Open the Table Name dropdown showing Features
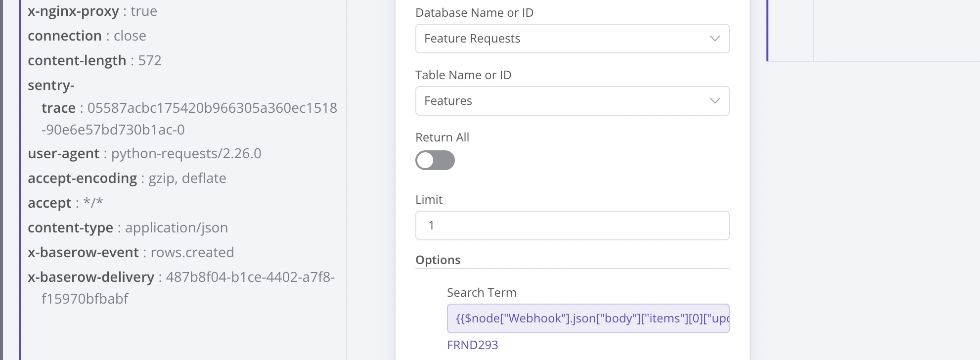Screen dimensions: 980x360 click(564, 101)
